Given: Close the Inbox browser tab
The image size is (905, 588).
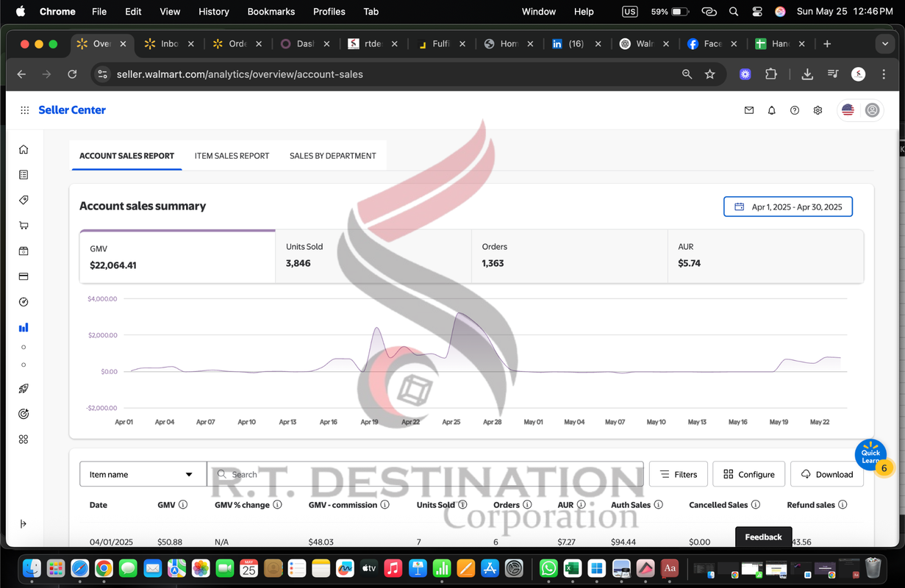Looking at the screenshot, I should (x=191, y=44).
